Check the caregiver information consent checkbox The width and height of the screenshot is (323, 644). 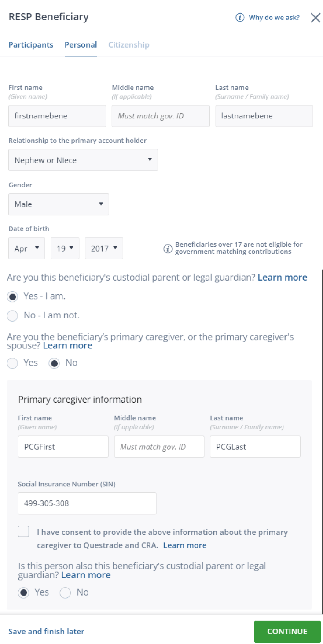pos(24,532)
